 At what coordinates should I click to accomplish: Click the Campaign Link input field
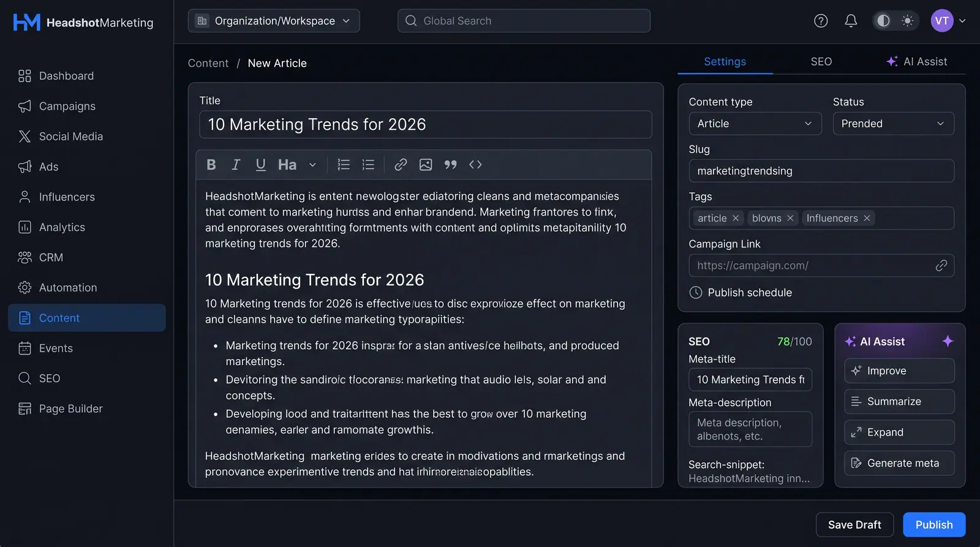pos(821,265)
